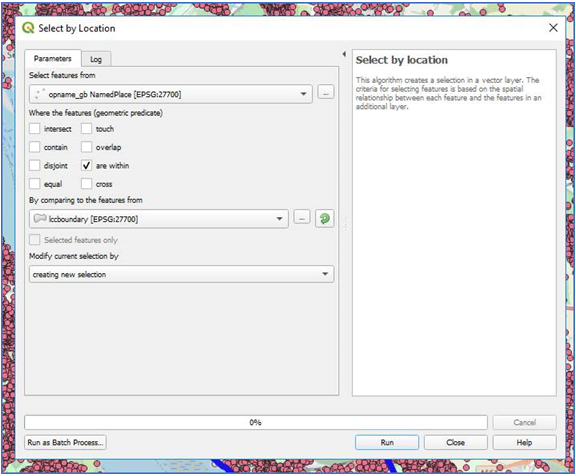Browse for the 'Select features from' layer
The width and height of the screenshot is (576, 476).
coord(326,93)
